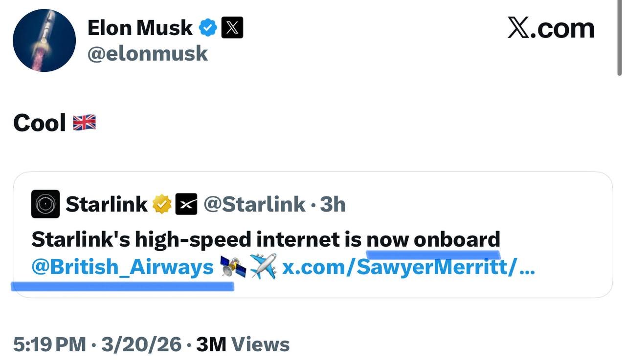Screen dimensions: 626x364
Task: Click the 3h timestamp in quoted post
Action: [x=333, y=204]
